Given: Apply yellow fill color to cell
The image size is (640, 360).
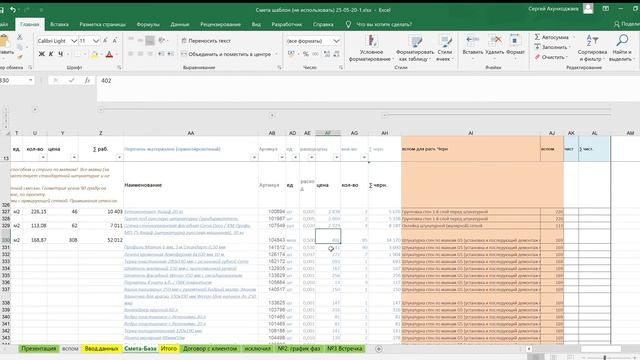Looking at the screenshot, I should (x=95, y=54).
